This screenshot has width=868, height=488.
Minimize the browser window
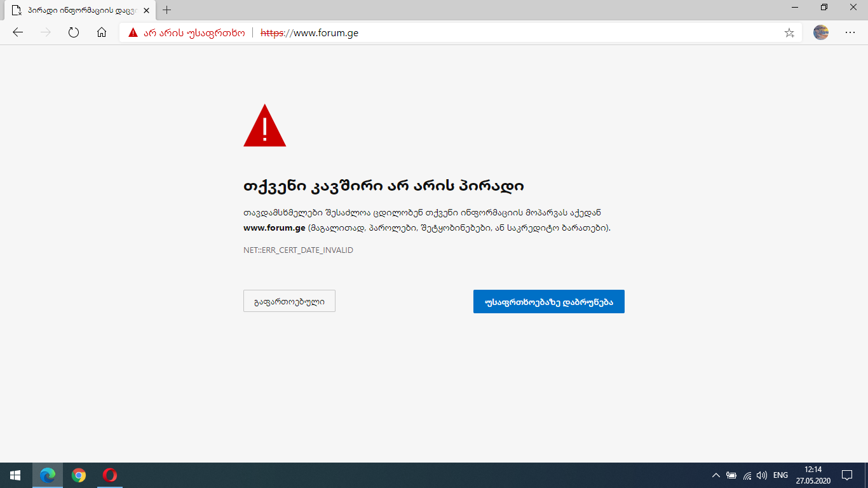point(795,8)
